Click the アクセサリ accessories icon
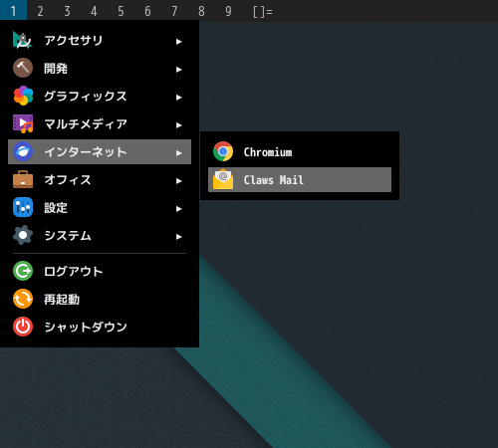498x448 pixels. (x=23, y=40)
